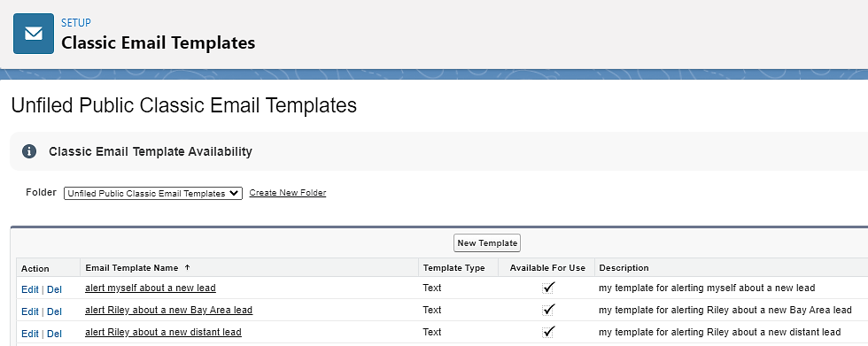Edit the alert myself about a new lead template

tap(30, 289)
